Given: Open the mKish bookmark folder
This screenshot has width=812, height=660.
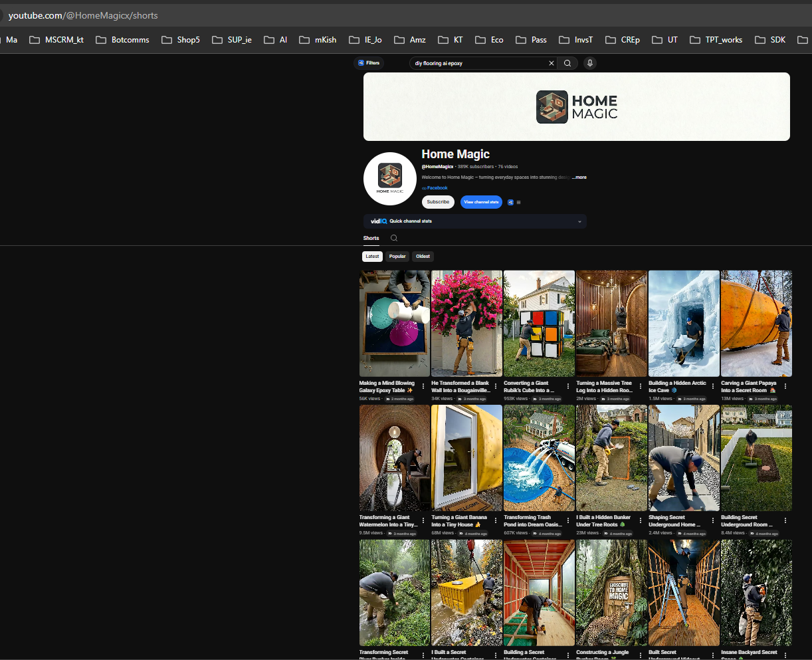Looking at the screenshot, I should 318,40.
